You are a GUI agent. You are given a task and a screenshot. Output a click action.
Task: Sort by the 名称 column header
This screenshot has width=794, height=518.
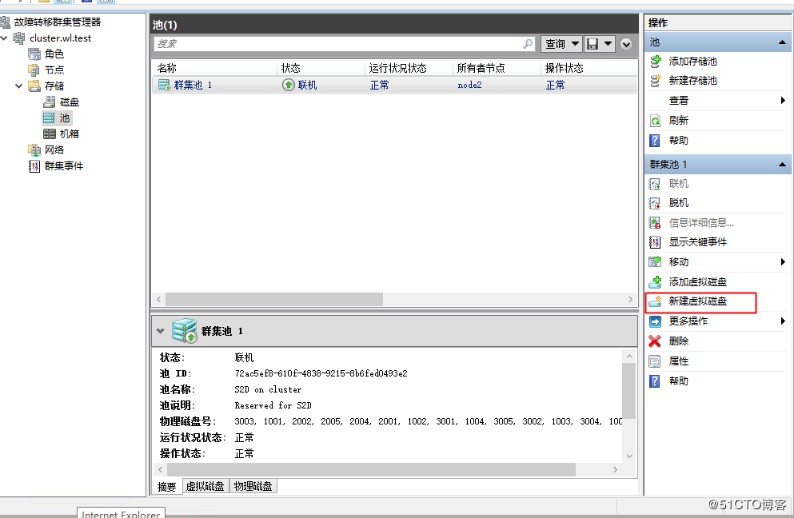[215, 68]
